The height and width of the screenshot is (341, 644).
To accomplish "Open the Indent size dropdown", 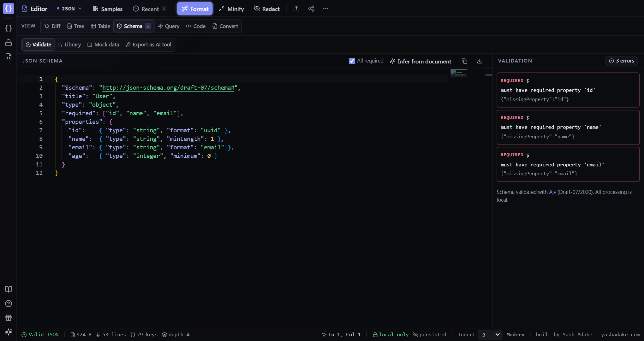I will [x=490, y=335].
